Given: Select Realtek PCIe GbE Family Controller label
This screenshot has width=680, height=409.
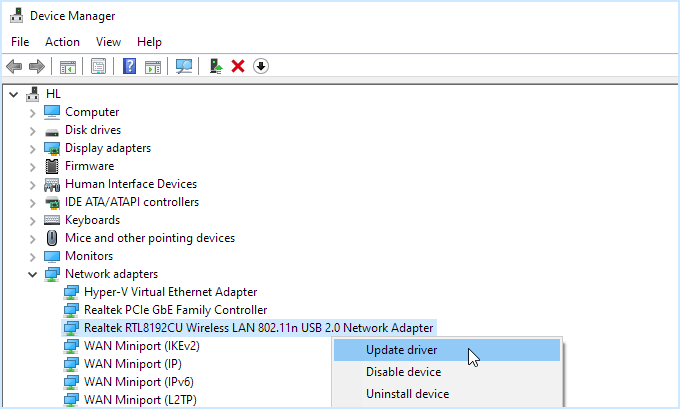Looking at the screenshot, I should [175, 310].
